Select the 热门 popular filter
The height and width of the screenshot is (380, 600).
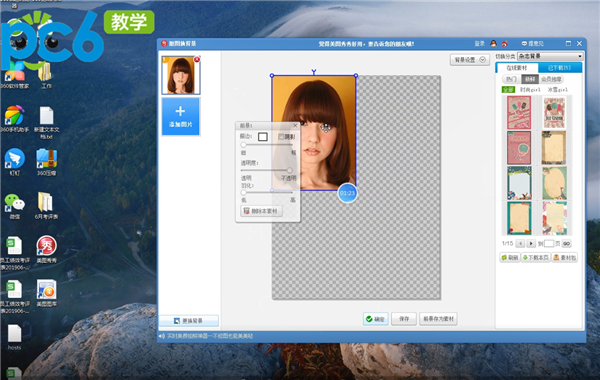point(511,79)
